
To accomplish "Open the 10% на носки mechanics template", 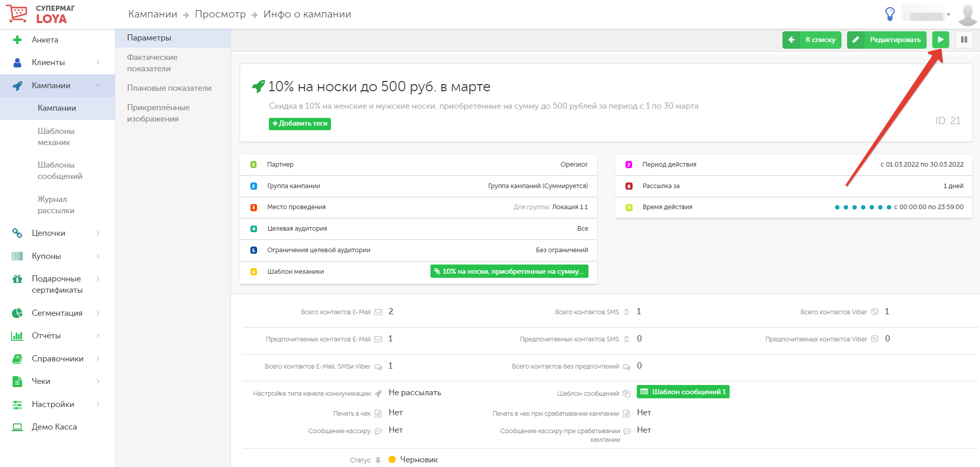I will [x=509, y=271].
